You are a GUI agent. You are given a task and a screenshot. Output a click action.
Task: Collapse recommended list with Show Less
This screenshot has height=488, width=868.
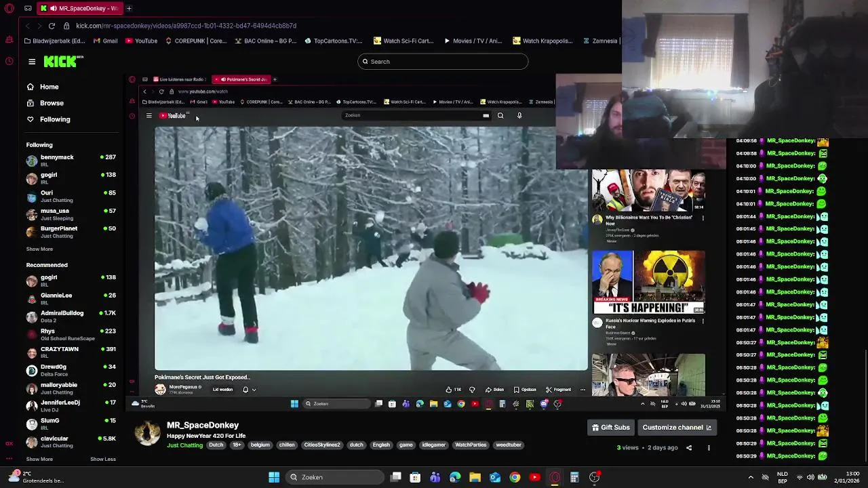coord(103,459)
